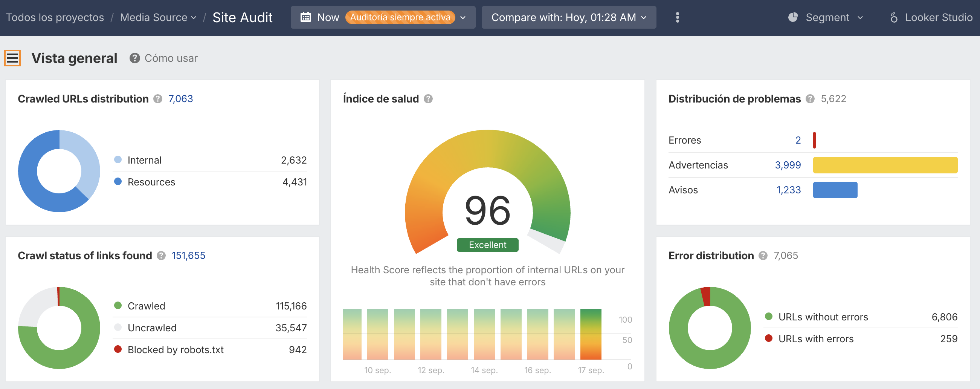Click the Looker Studio icon
Image resolution: width=980 pixels, height=389 pixels.
(x=894, y=17)
